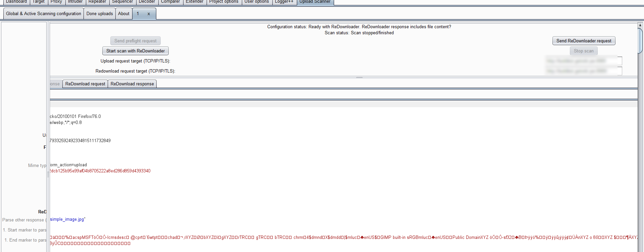Click Send ReDownloader request
This screenshot has width=644, height=252.
584,41
